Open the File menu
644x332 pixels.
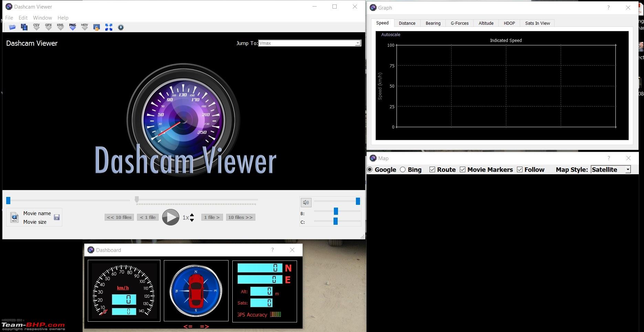[x=9, y=18]
